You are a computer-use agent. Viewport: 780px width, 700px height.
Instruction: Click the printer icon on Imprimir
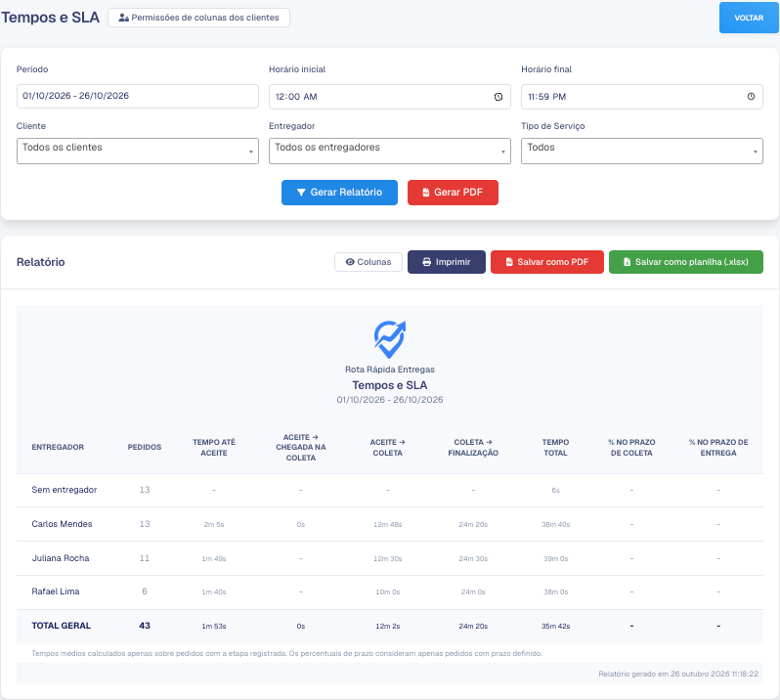[x=427, y=262]
